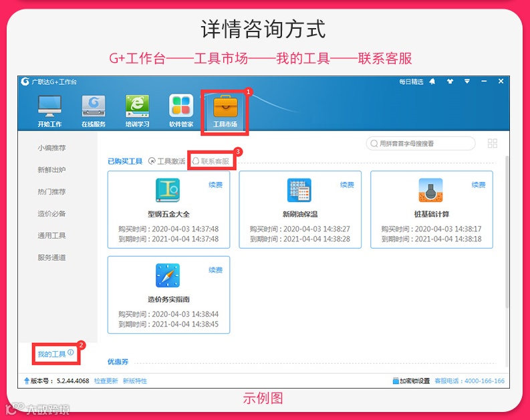
Task: Switch to grid view icon
Action: [x=493, y=143]
